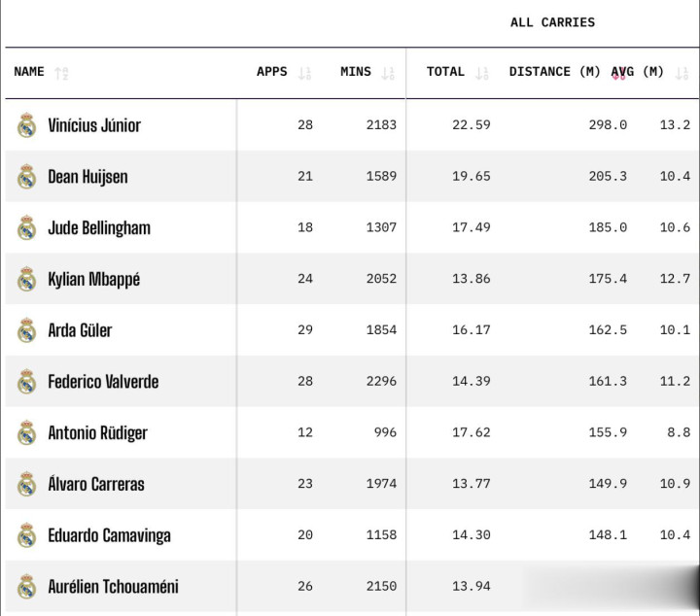Sort by MINS using its arrow icon

(x=388, y=73)
